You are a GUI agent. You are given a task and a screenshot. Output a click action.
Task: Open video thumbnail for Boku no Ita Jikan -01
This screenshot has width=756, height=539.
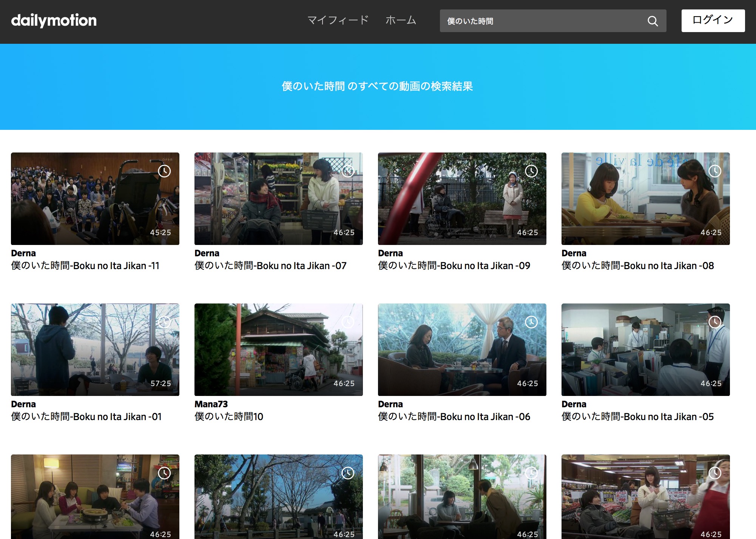tap(95, 350)
